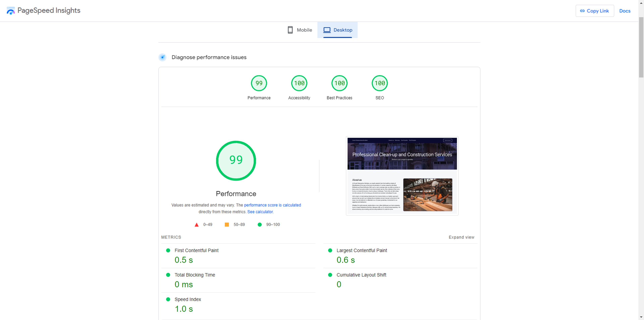Select the Desktop tab

[337, 30]
